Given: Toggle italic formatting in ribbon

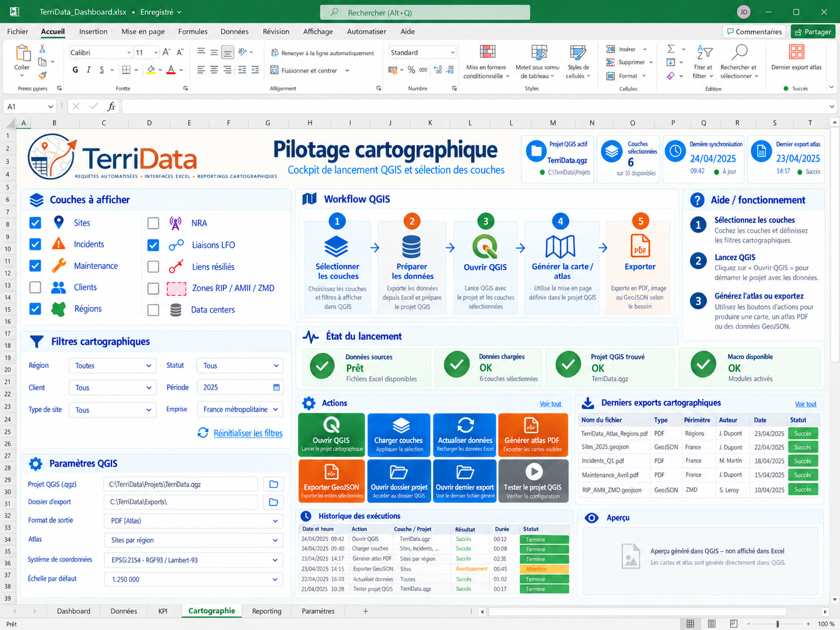Looking at the screenshot, I should (x=88, y=70).
